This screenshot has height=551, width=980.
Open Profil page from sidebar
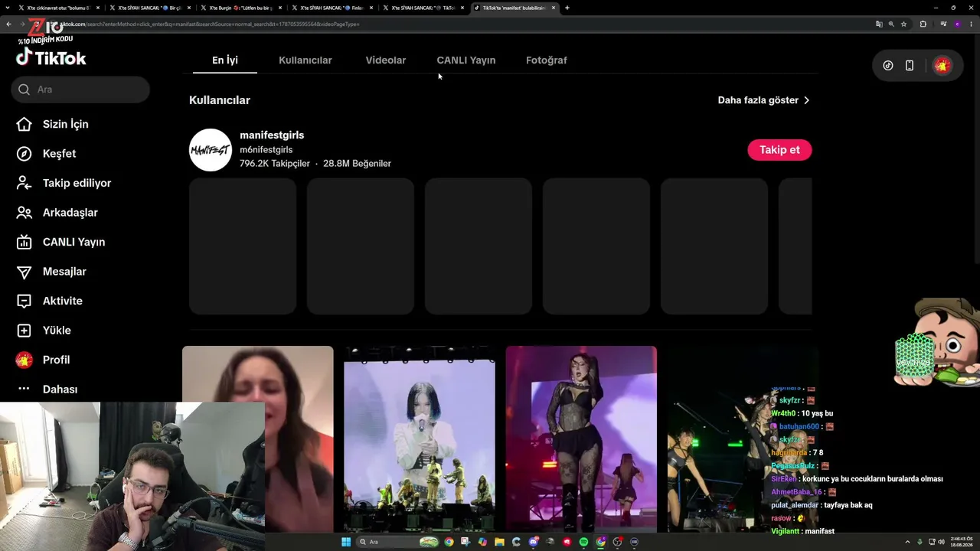click(x=43, y=360)
